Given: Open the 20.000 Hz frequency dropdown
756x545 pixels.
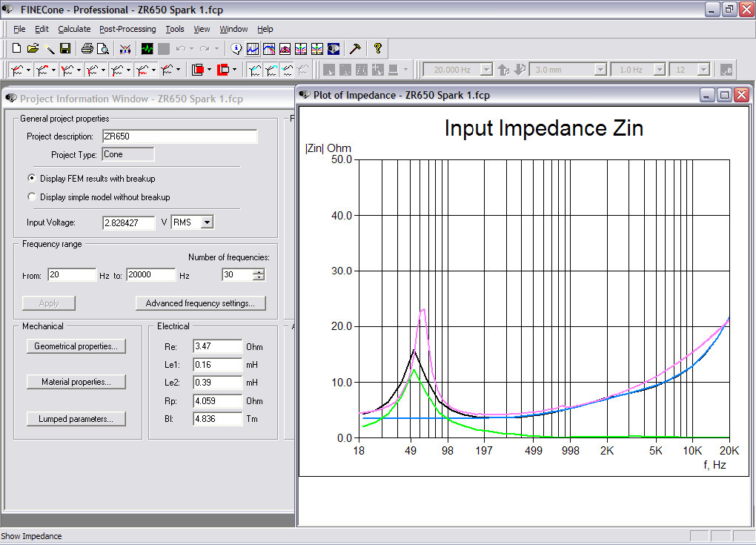Looking at the screenshot, I should pos(486,70).
